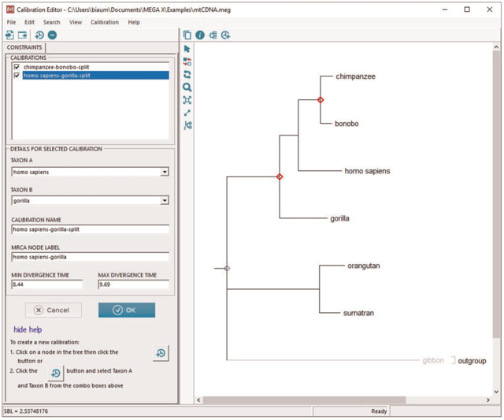
Task: Click the MRCA Node Label input field
Action: [90, 257]
